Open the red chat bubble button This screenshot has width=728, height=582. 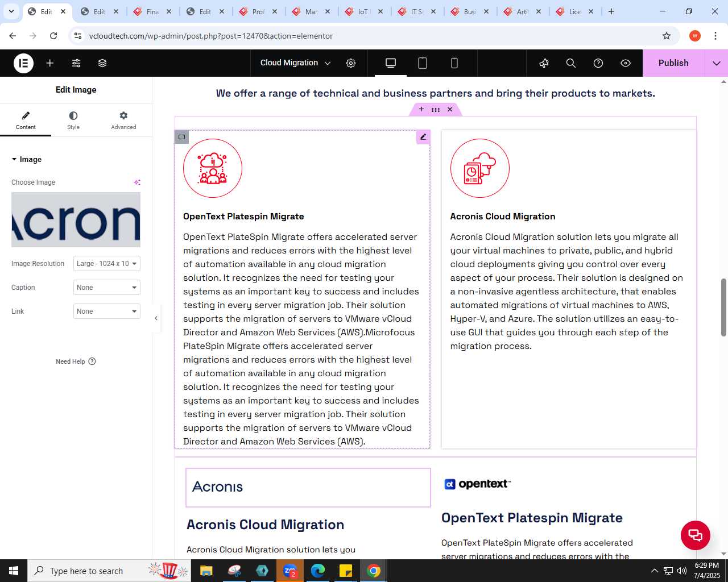(x=696, y=535)
